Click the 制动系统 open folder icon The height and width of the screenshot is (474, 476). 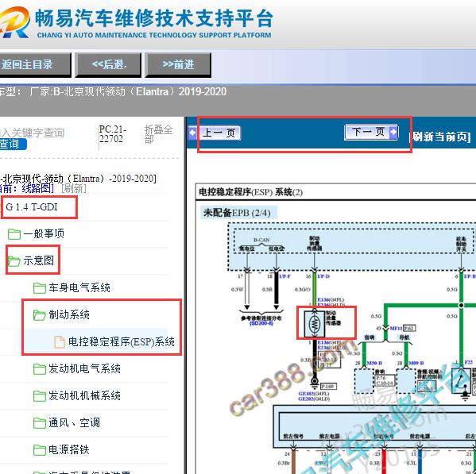40,314
